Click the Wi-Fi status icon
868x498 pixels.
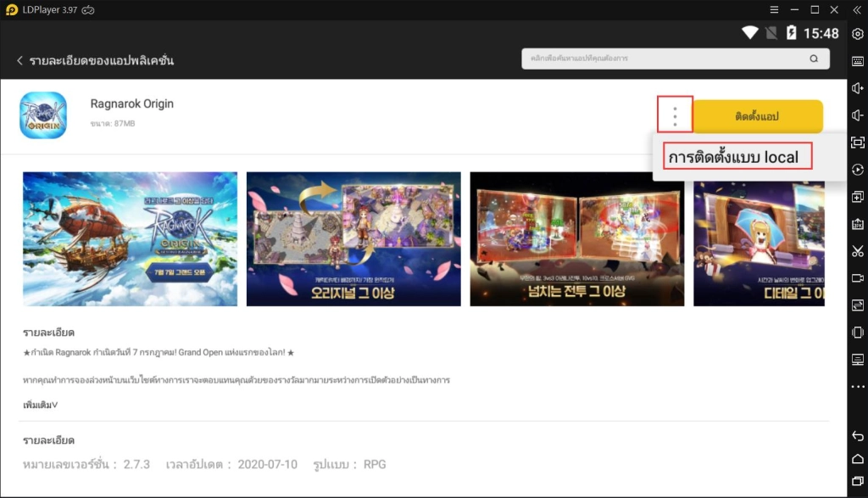pos(750,33)
